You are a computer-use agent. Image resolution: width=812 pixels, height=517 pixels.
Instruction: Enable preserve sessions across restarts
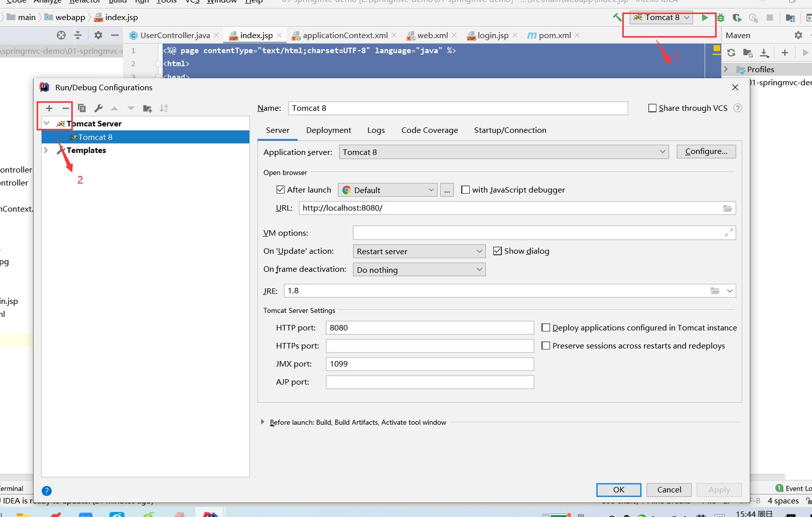click(x=546, y=346)
